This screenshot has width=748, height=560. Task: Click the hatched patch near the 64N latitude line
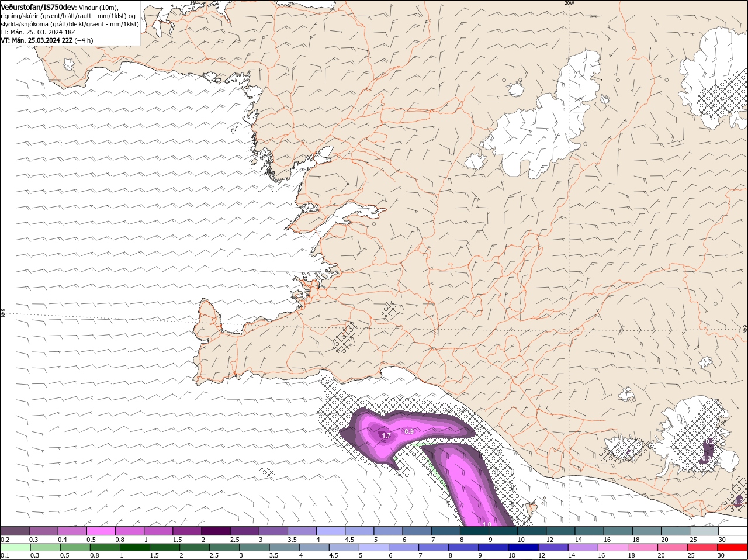(x=345, y=337)
